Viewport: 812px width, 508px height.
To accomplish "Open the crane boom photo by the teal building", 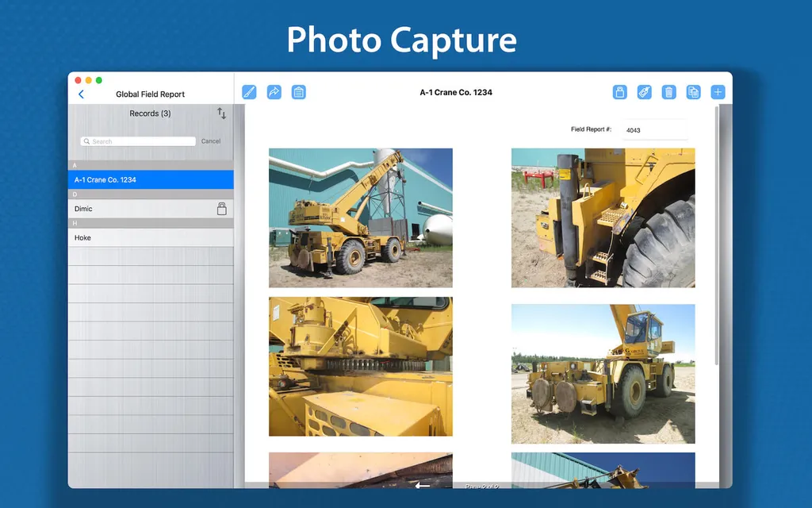I will click(361, 217).
